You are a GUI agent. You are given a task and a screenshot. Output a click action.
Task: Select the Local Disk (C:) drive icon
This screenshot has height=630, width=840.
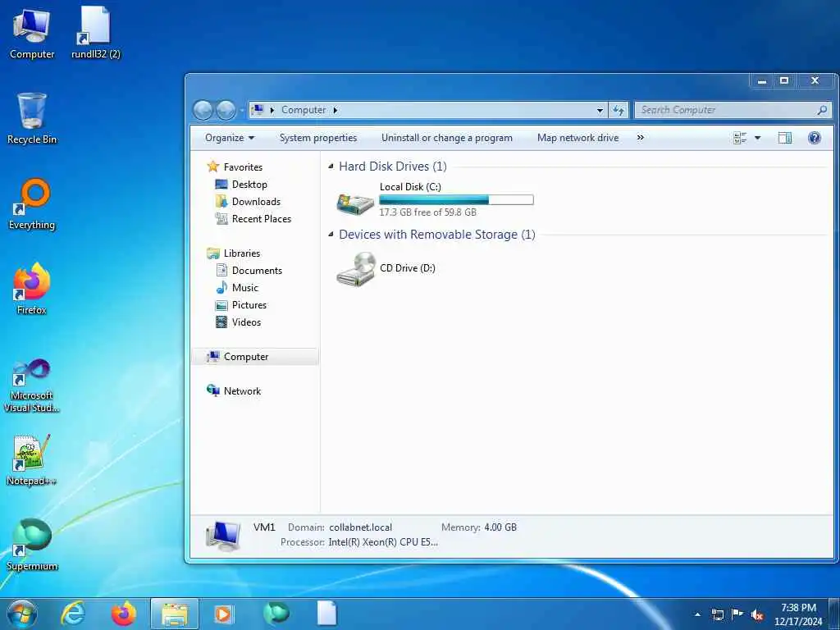click(356, 203)
